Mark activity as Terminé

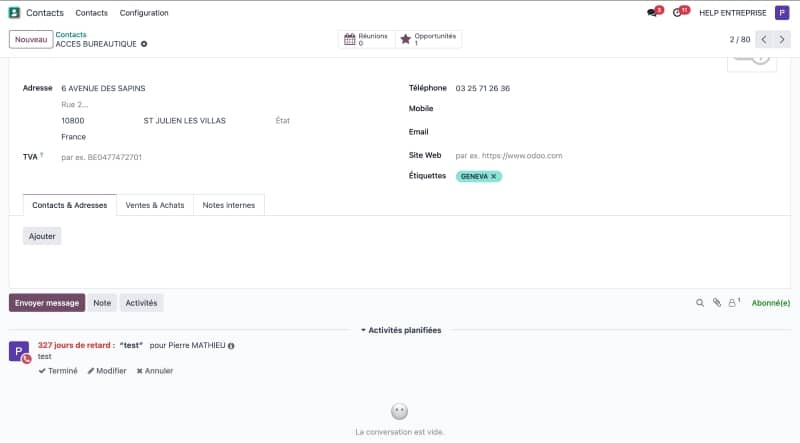tap(58, 371)
